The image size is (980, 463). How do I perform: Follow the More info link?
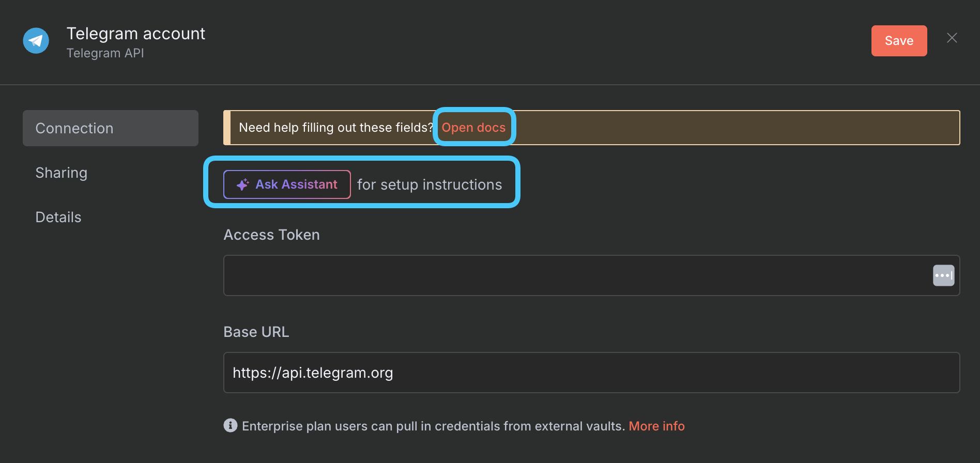tap(656, 426)
